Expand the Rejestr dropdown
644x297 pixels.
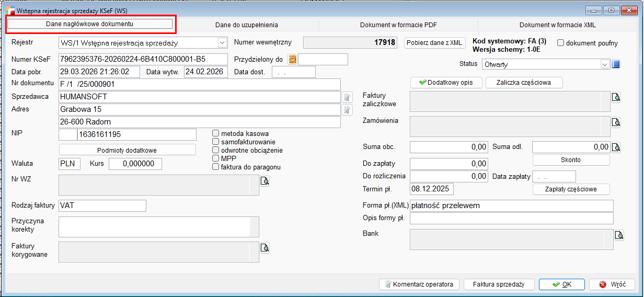(222, 43)
